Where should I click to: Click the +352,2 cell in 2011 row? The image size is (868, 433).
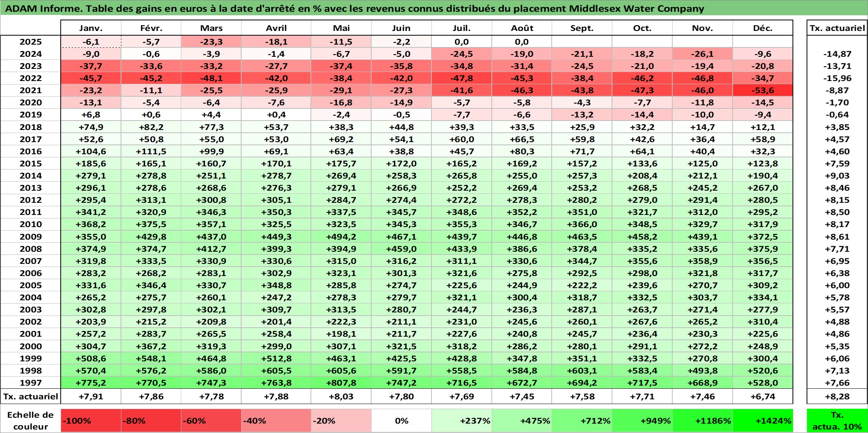click(x=522, y=212)
